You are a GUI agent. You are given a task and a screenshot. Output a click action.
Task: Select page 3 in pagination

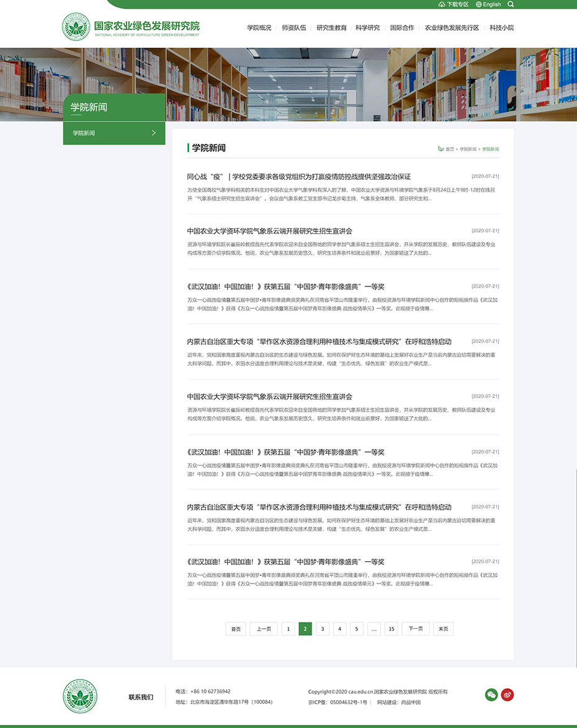click(x=323, y=629)
